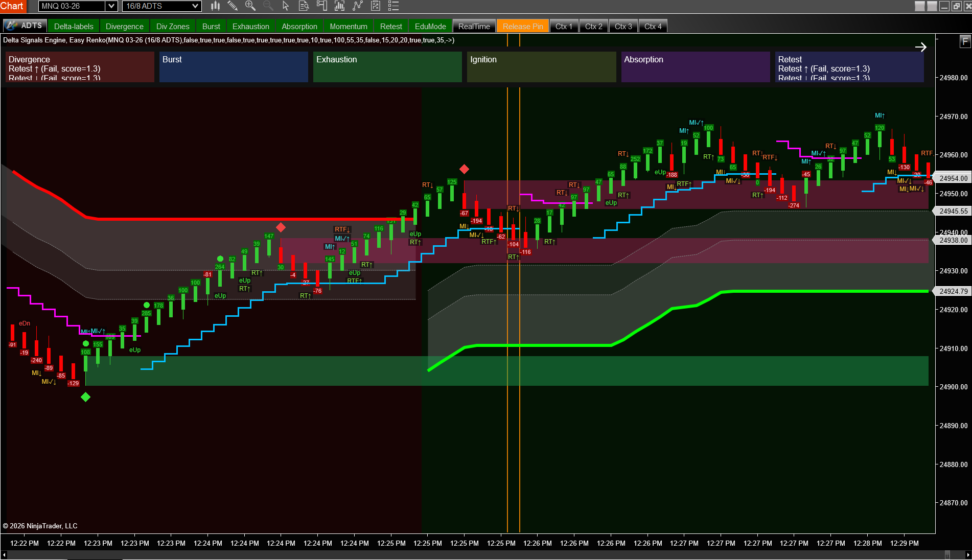Select the bar type icon in the toolbar
Image resolution: width=972 pixels, height=560 pixels.
tap(215, 6)
